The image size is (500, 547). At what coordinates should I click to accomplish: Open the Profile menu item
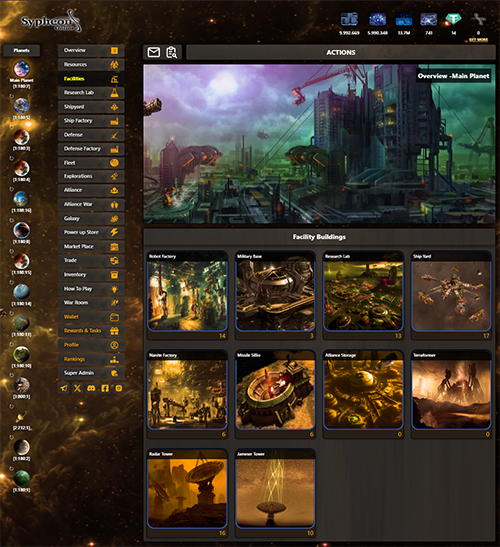pyautogui.click(x=91, y=345)
